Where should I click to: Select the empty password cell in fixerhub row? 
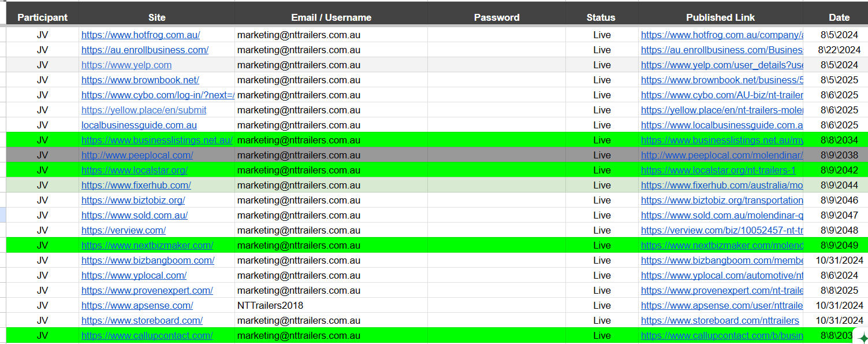click(x=497, y=185)
